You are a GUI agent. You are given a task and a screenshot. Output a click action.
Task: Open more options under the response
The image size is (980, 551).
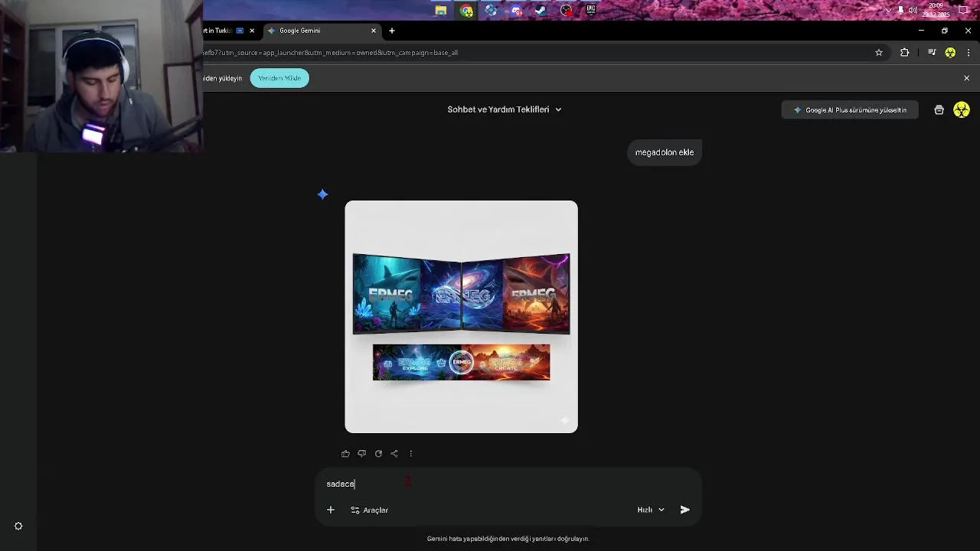pos(411,454)
